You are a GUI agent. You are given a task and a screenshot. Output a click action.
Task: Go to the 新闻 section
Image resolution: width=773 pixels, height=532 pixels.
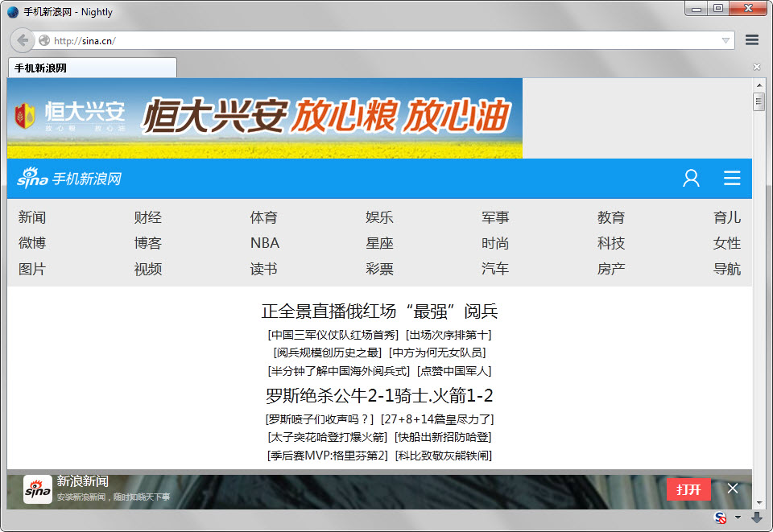[32, 217]
